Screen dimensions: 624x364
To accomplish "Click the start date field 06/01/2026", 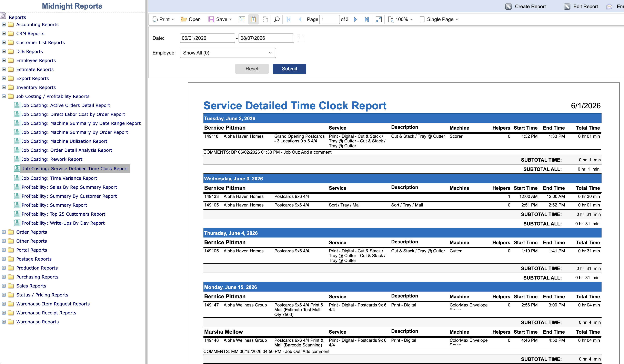I will (207, 38).
